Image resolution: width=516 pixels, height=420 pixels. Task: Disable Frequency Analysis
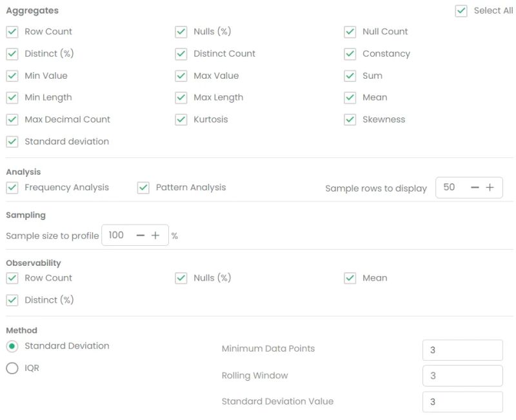point(12,188)
